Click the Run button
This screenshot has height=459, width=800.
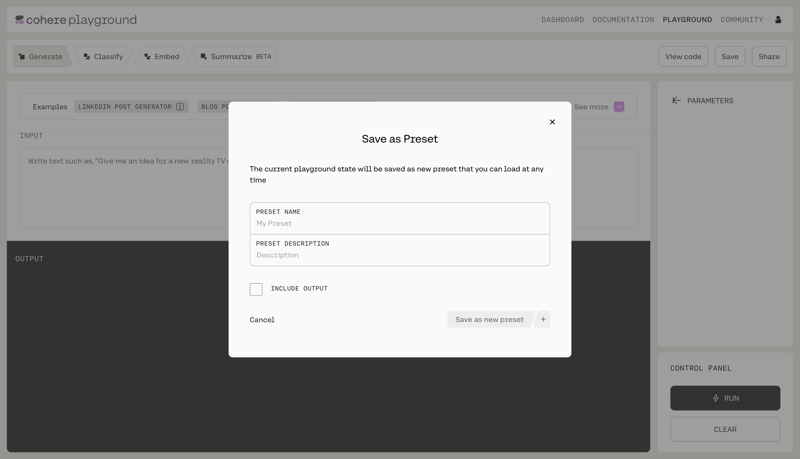[725, 398]
